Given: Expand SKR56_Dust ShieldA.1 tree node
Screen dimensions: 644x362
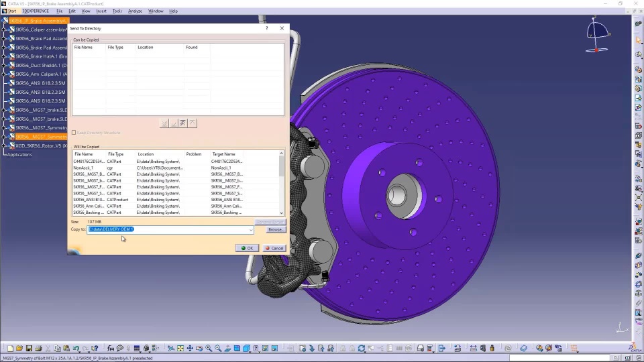Looking at the screenshot, I should tap(4, 65).
